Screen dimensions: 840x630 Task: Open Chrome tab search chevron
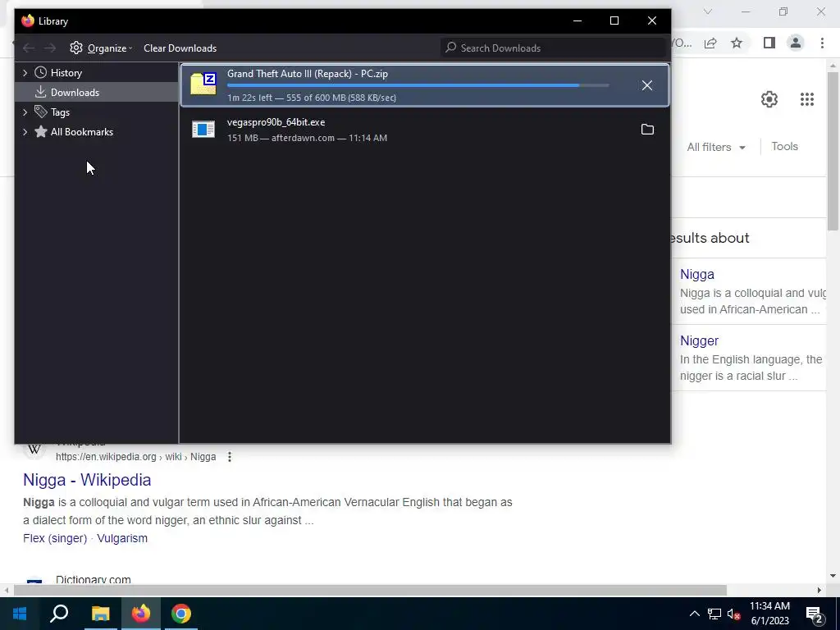tap(708, 11)
